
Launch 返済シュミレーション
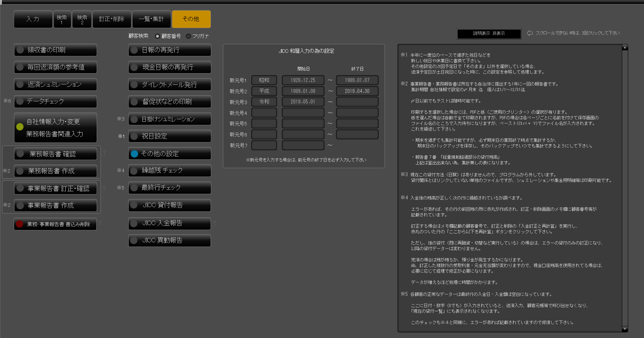(x=56, y=84)
